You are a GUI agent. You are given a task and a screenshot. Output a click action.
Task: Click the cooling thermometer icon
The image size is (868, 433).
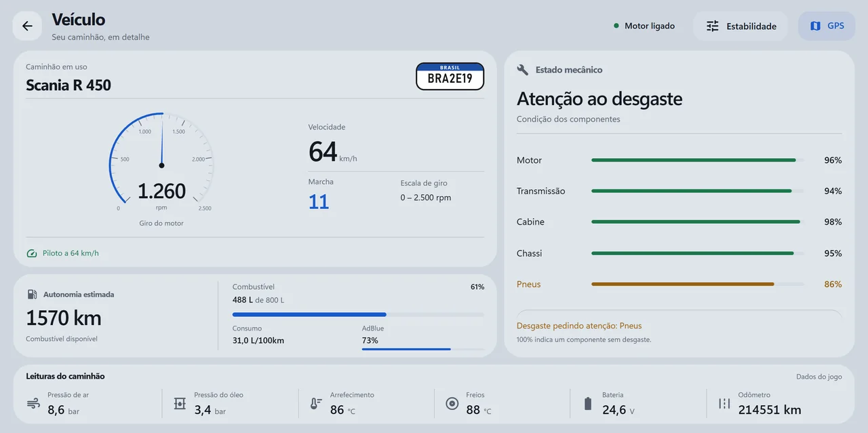point(316,403)
